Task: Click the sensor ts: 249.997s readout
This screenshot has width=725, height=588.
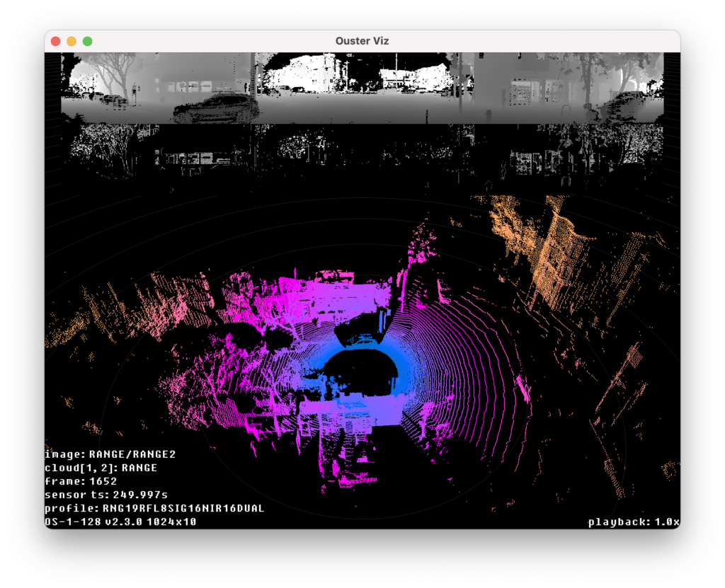Action: [106, 495]
